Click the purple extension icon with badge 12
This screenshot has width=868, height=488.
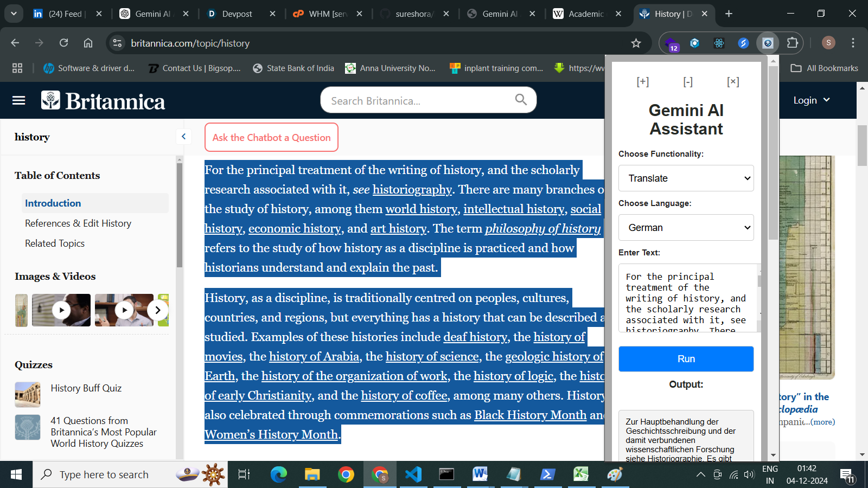(672, 43)
